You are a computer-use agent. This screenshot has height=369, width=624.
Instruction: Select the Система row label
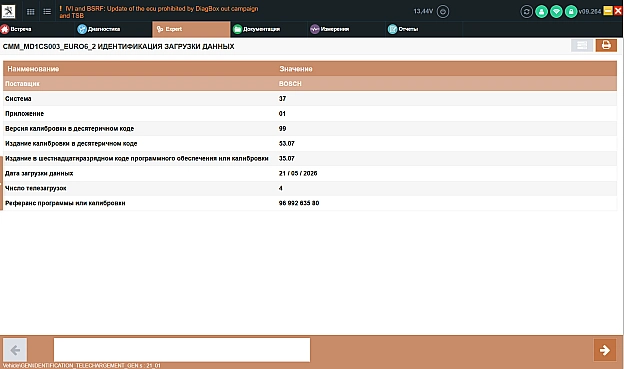[x=18, y=99]
